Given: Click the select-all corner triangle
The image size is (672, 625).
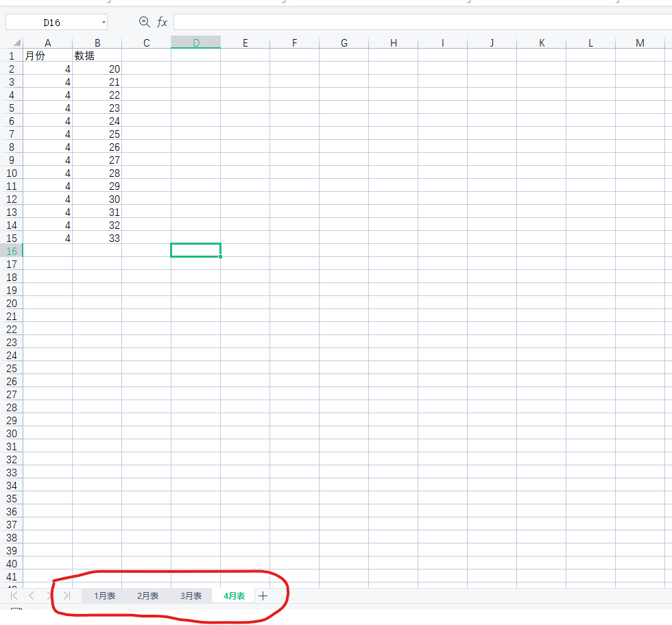Looking at the screenshot, I should pos(16,43).
